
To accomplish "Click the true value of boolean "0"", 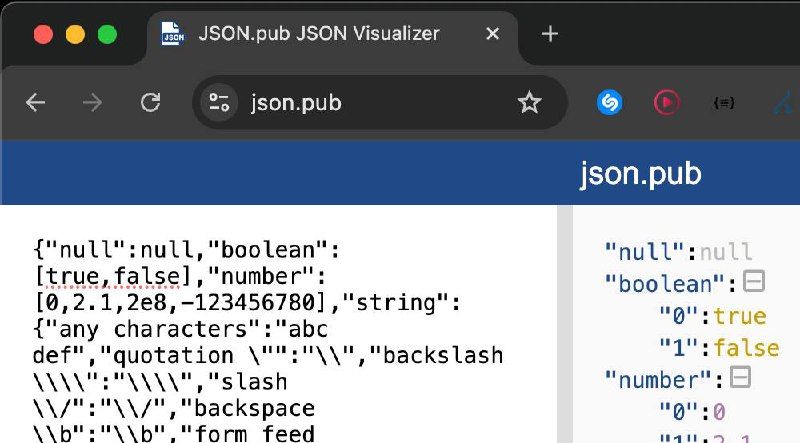I will pos(740,316).
